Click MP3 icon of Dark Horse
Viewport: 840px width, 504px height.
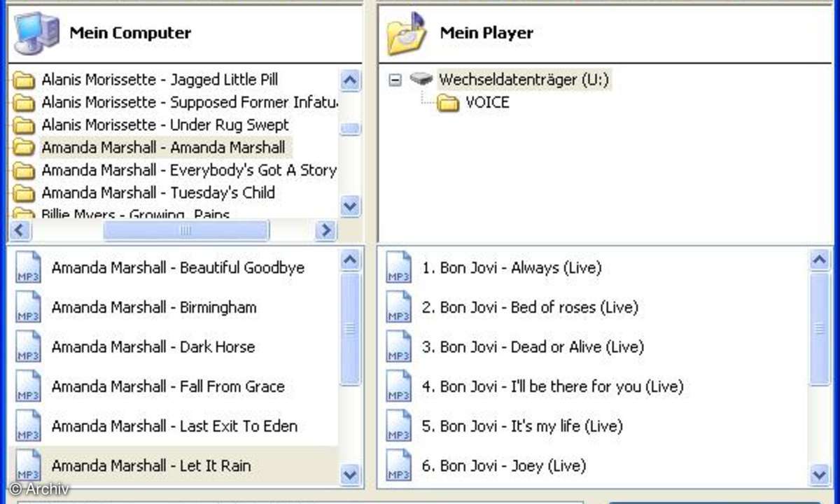click(29, 347)
